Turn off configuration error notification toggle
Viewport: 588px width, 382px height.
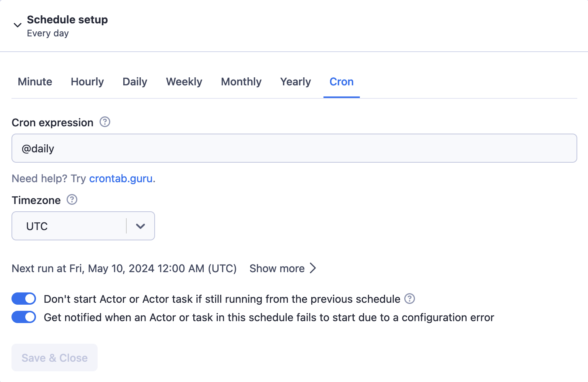24,317
